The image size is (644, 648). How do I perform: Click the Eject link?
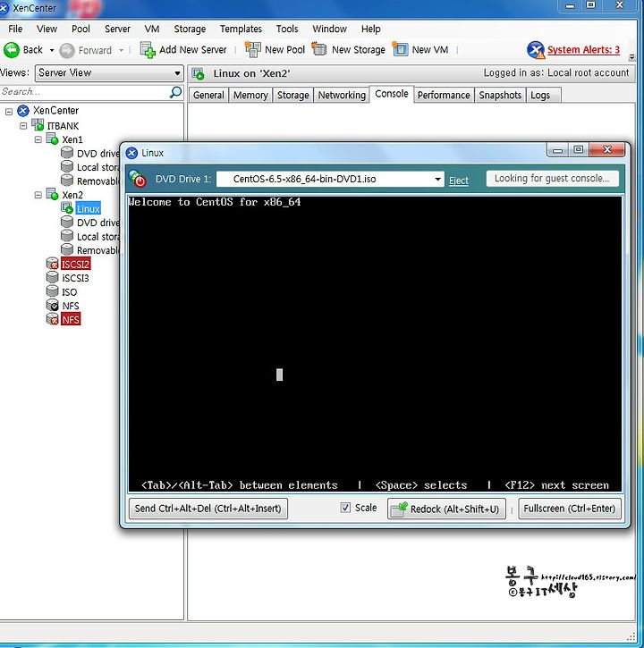[459, 181]
